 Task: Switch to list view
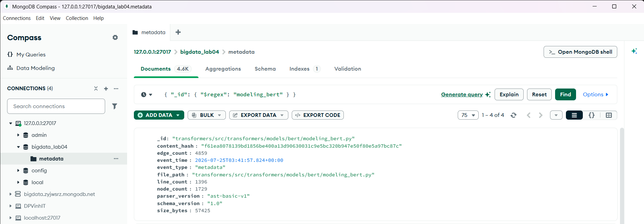point(574,115)
